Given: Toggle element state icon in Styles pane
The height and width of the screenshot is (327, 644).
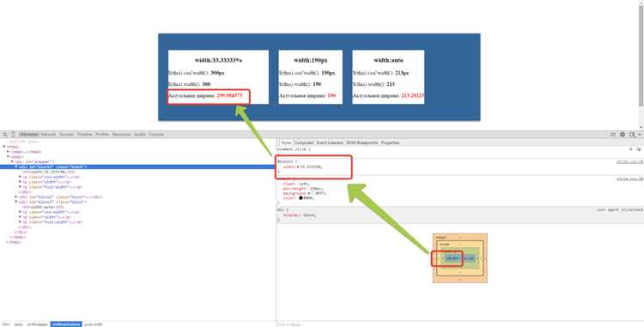Looking at the screenshot, I should coord(638,149).
